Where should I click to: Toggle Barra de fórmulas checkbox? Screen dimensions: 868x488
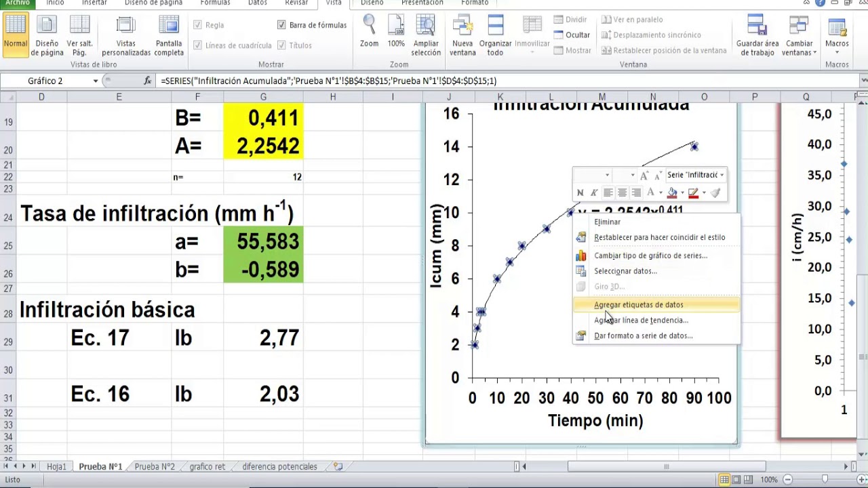click(x=281, y=25)
